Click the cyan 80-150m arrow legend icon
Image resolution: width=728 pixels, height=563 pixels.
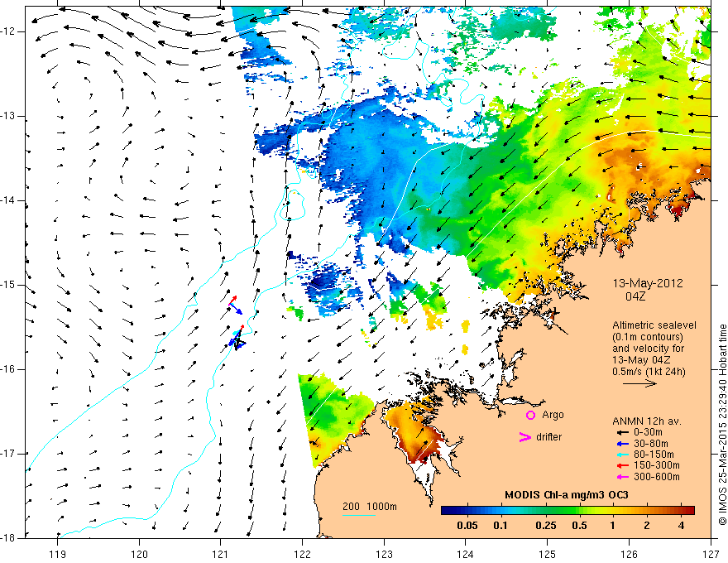(622, 455)
